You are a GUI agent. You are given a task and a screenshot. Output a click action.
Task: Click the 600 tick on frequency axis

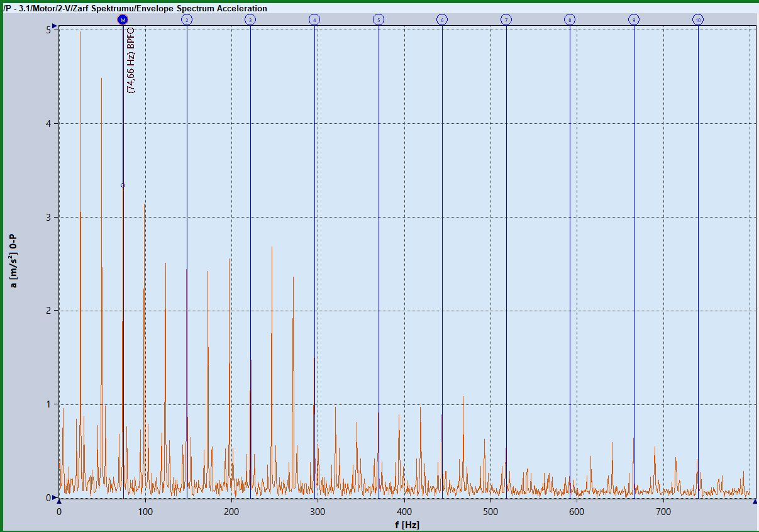pyautogui.click(x=577, y=512)
